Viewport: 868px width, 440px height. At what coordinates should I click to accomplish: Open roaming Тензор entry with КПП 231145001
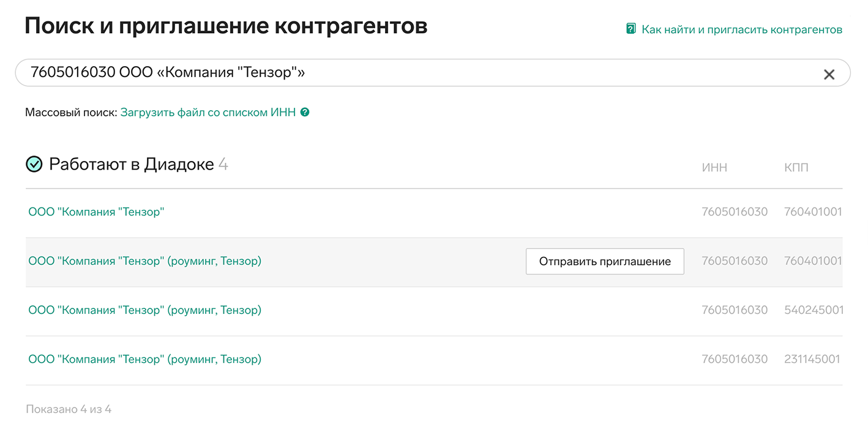click(x=145, y=359)
